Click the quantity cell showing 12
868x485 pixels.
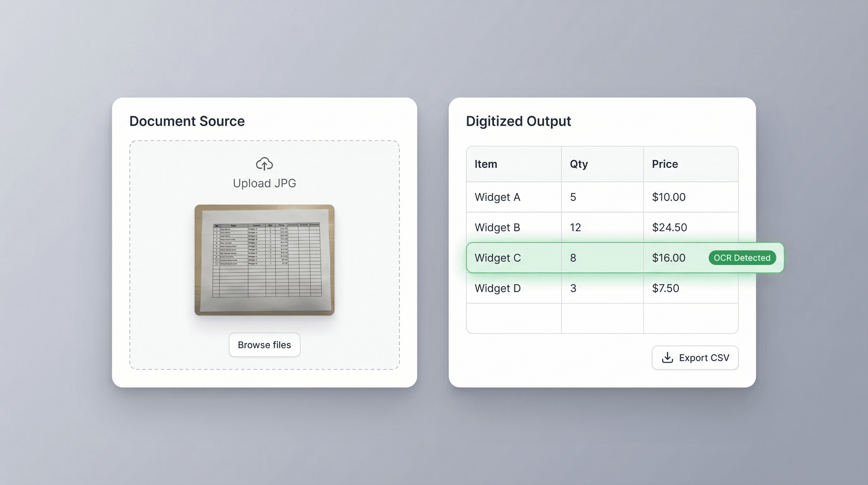pyautogui.click(x=575, y=227)
